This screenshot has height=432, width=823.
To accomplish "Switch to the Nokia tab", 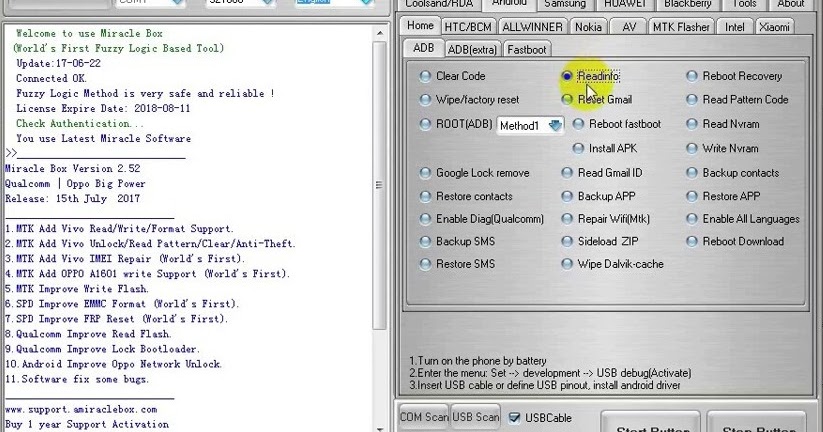I will pyautogui.click(x=588, y=27).
